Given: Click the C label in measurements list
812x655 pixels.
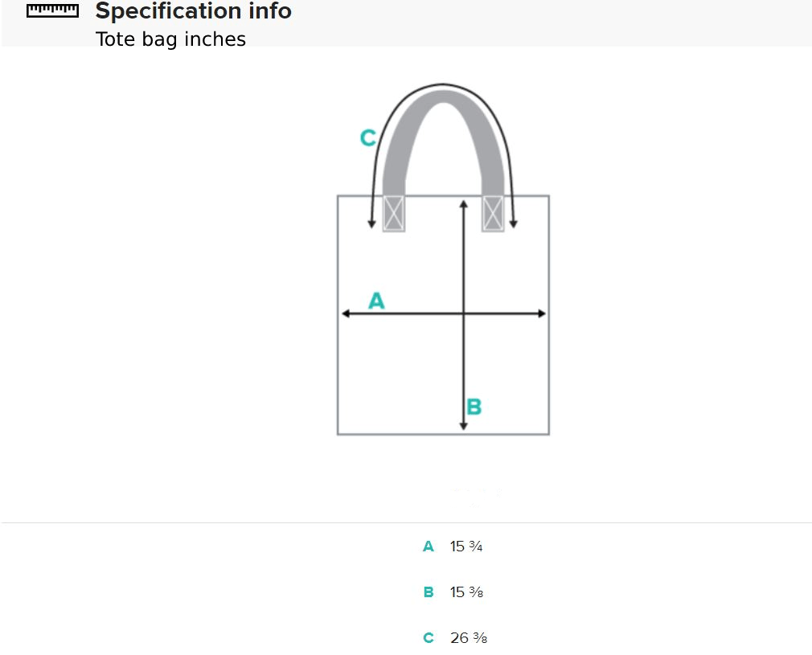Looking at the screenshot, I should click(x=429, y=638).
